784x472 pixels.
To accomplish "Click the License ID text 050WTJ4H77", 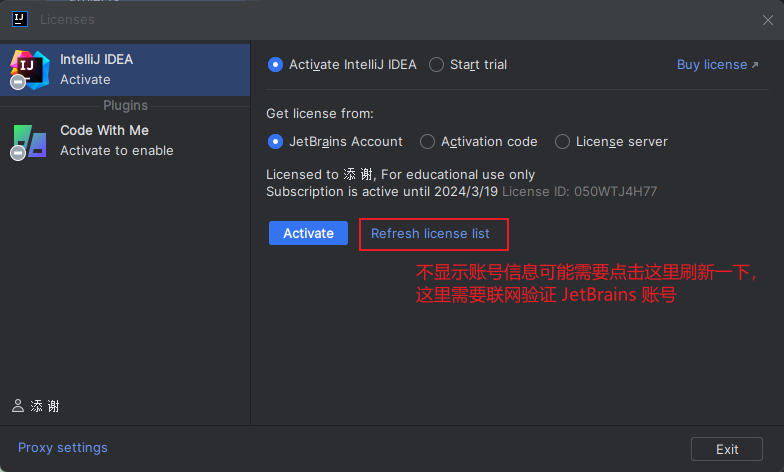I will click(615, 191).
